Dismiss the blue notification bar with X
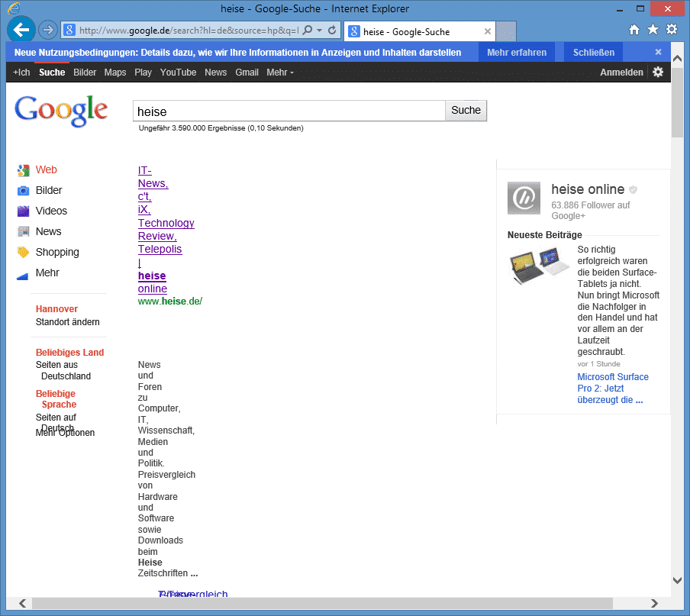This screenshot has height=616, width=690. point(658,52)
